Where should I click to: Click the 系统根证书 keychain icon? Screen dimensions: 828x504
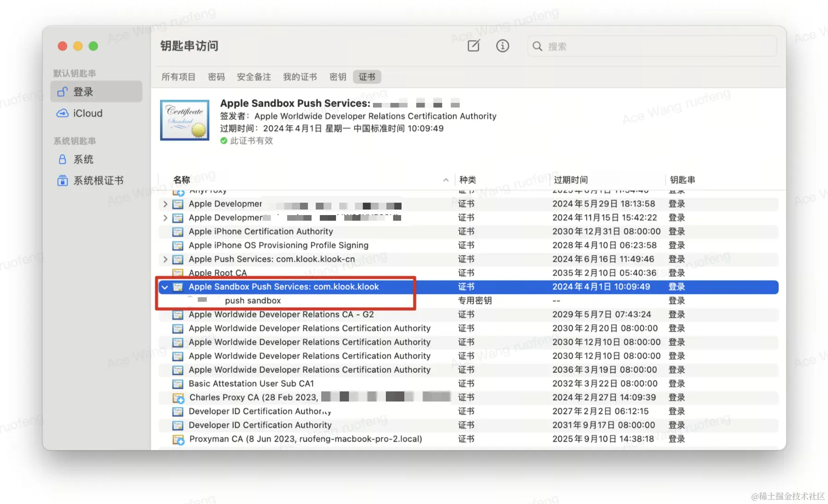click(x=62, y=180)
